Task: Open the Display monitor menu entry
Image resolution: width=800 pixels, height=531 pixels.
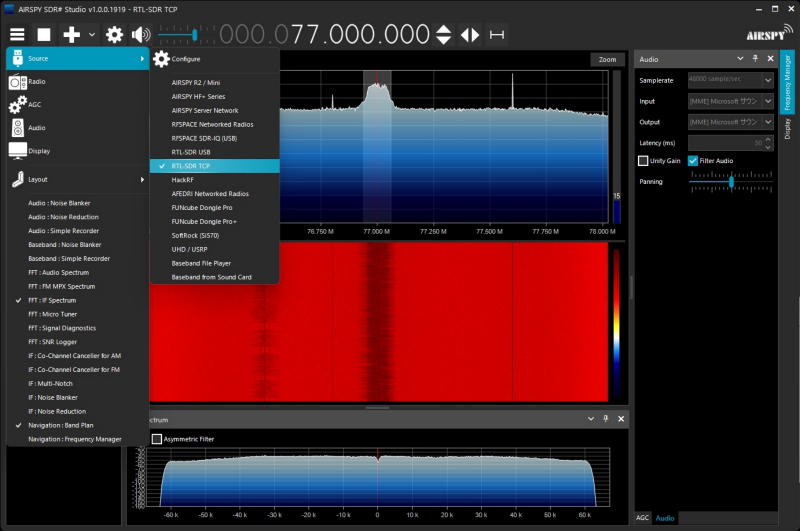Action: coord(78,151)
